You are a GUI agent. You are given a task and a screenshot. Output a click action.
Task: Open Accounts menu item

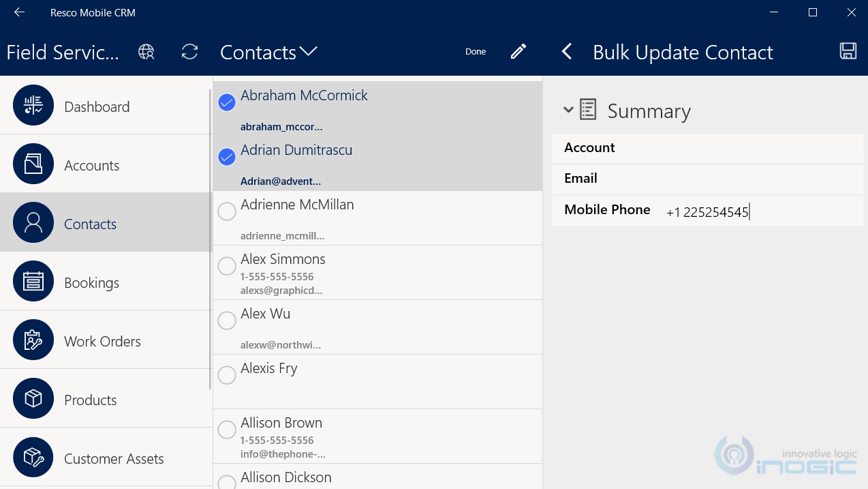pyautogui.click(x=106, y=164)
